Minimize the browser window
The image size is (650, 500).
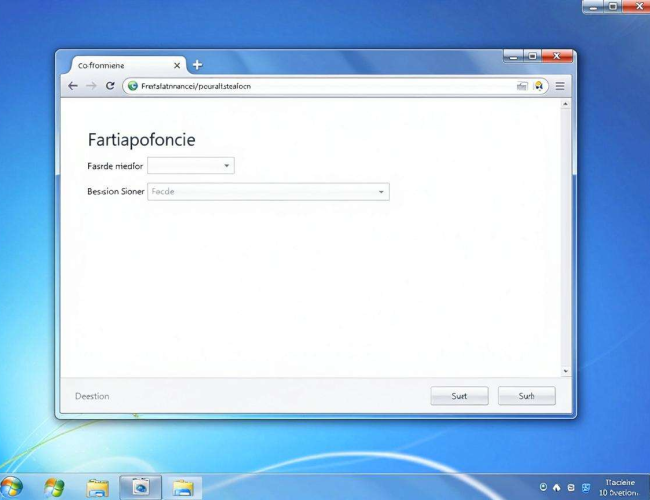click(x=513, y=56)
